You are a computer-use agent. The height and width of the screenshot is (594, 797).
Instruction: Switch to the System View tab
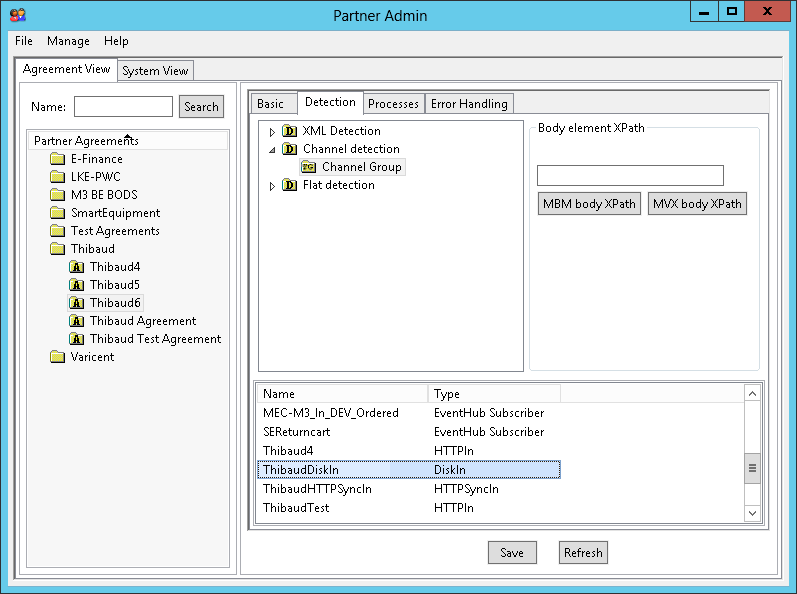pyautogui.click(x=155, y=71)
